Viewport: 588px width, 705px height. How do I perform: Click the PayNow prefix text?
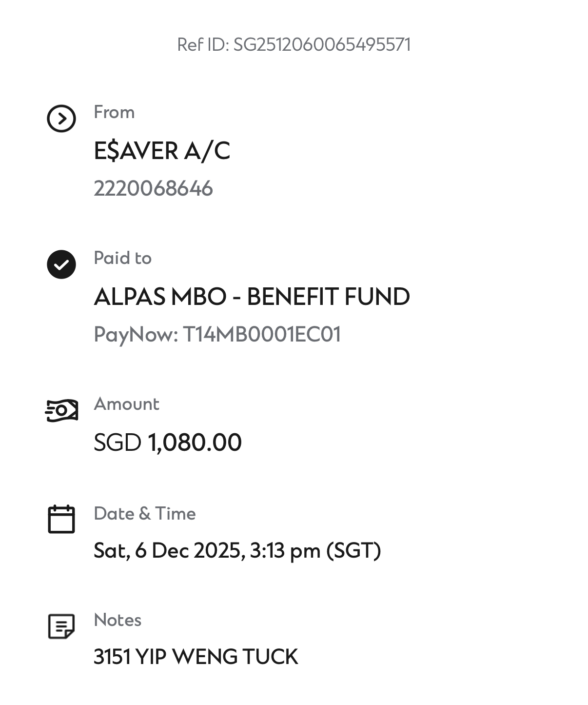136,335
